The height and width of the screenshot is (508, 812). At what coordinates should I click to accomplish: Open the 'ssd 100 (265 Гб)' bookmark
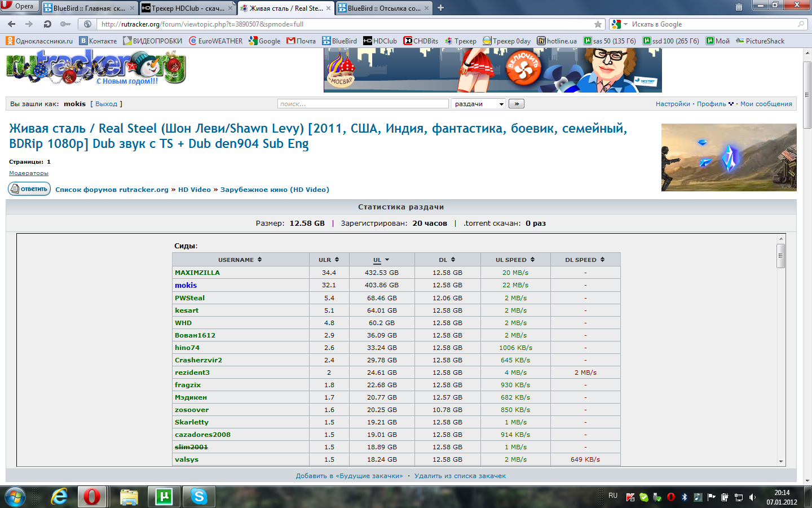pos(671,41)
